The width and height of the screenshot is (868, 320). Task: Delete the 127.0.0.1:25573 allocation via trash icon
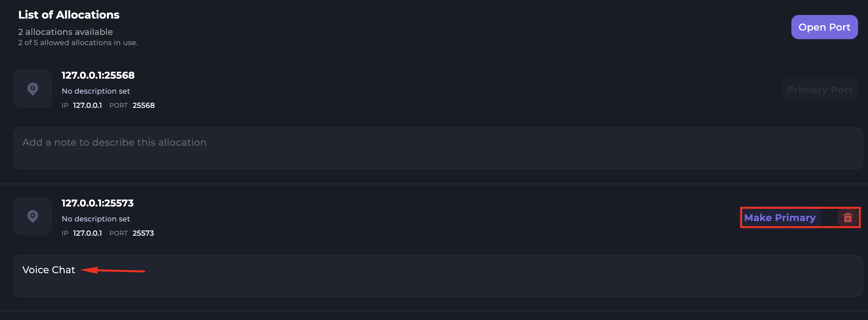(847, 217)
